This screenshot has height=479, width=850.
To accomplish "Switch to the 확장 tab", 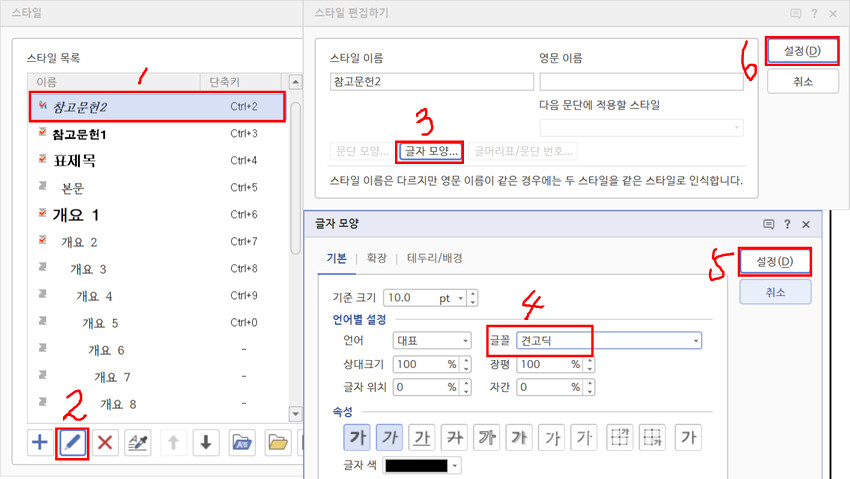I will pos(377,258).
